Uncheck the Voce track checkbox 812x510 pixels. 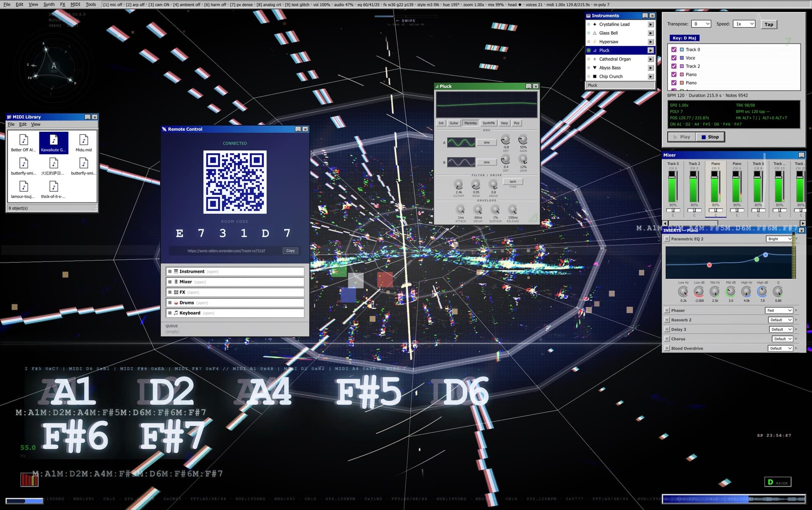[x=674, y=58]
